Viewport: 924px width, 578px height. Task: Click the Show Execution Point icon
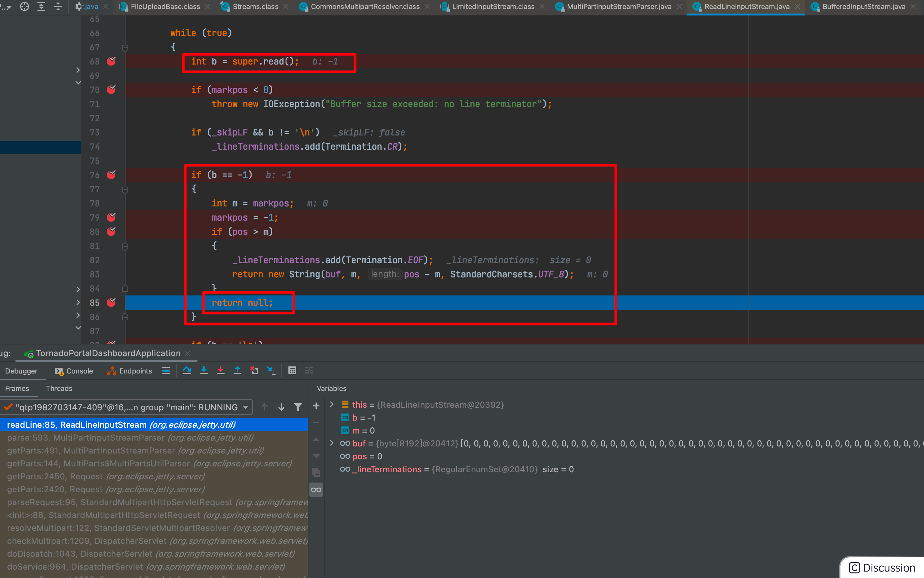coord(166,370)
